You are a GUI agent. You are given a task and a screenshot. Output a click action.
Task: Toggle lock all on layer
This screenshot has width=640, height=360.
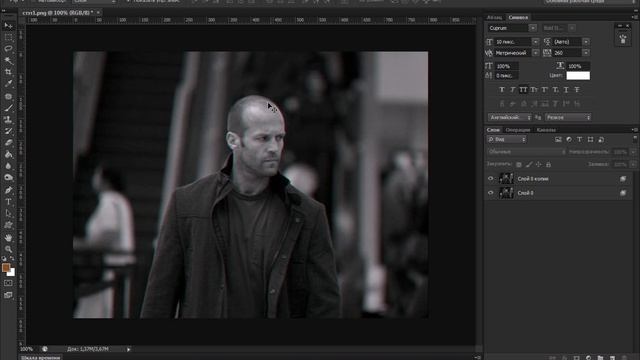549,164
